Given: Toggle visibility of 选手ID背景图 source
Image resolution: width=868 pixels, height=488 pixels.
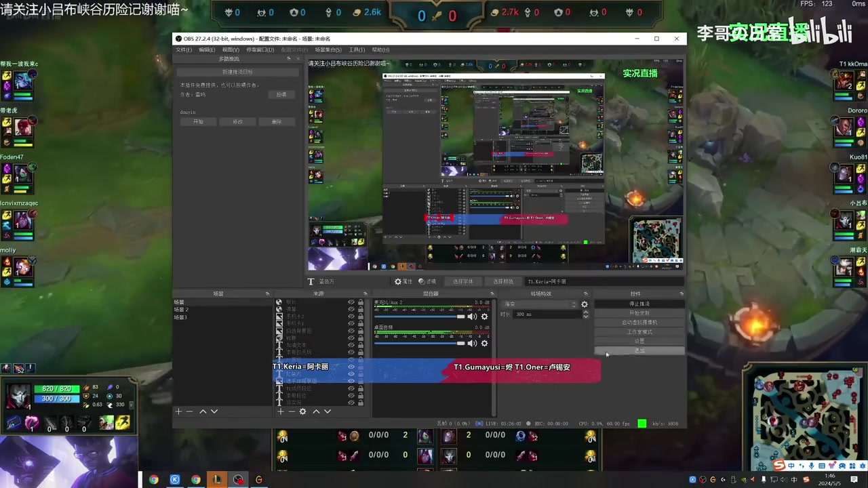Looking at the screenshot, I should coord(351,381).
